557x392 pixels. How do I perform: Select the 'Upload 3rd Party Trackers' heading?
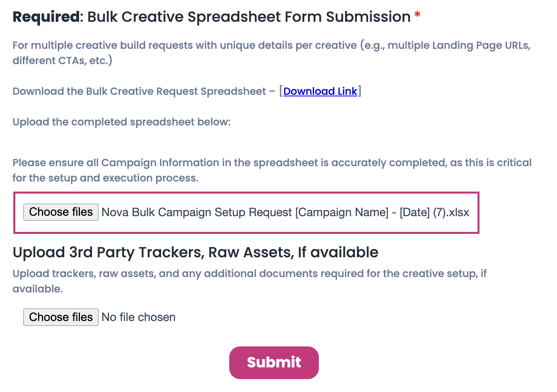point(195,252)
